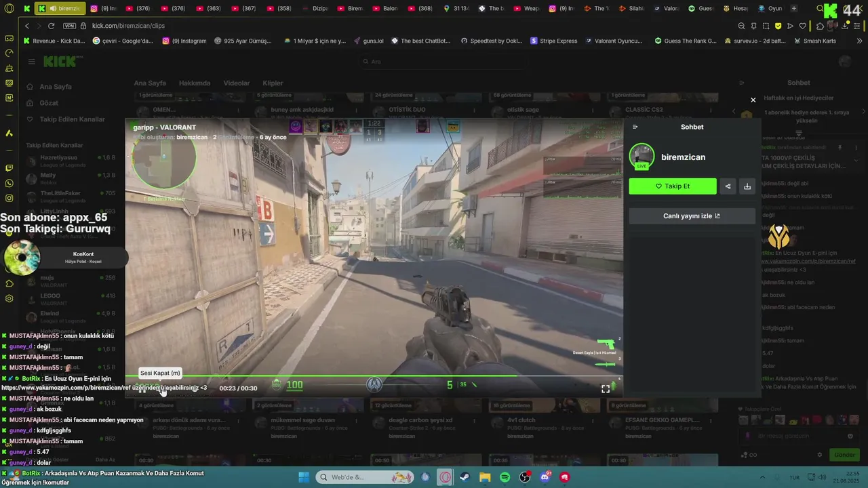The image size is (868, 488).
Task: Open the biremzican avatar in the clip modal
Action: 642,157
